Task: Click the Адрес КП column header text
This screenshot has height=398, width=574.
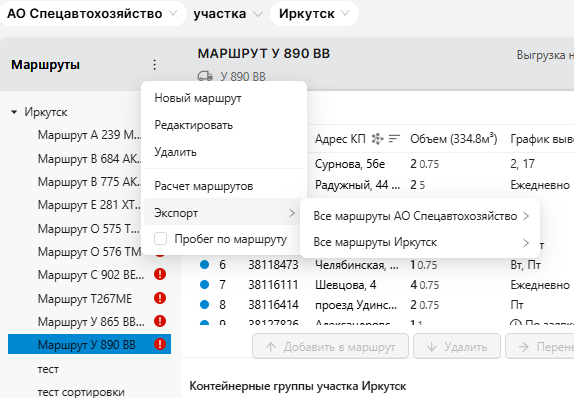Action: tap(340, 139)
